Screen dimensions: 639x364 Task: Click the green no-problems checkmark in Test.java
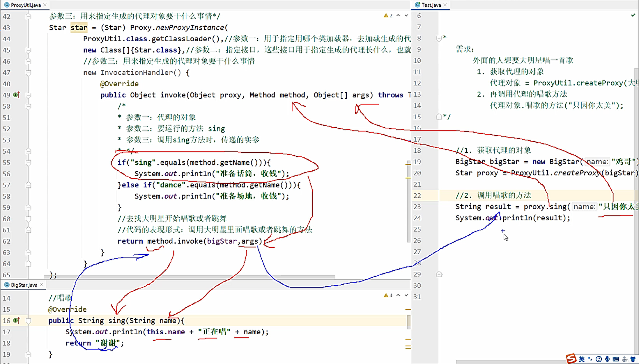633,15
